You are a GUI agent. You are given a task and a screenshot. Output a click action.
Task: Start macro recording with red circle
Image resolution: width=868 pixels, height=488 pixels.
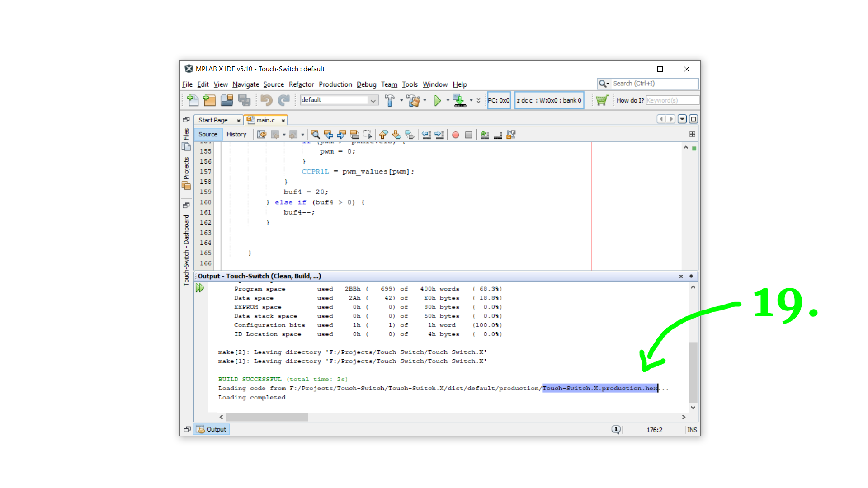pos(456,135)
